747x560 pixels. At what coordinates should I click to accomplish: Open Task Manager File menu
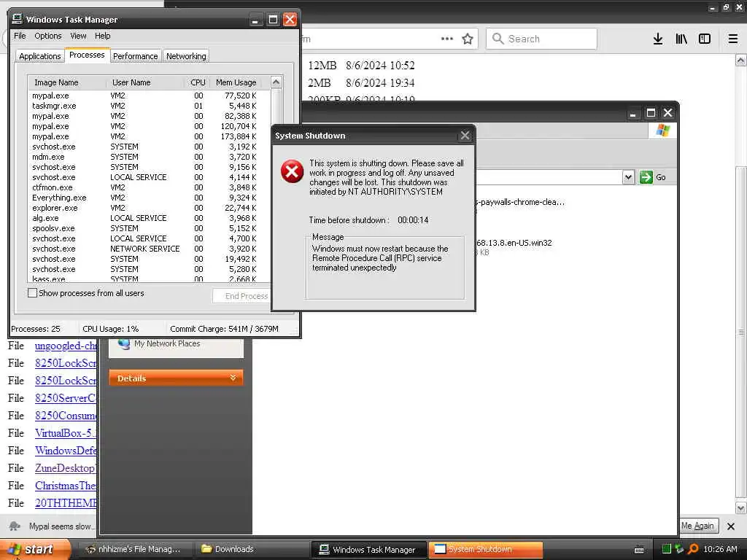pos(20,36)
